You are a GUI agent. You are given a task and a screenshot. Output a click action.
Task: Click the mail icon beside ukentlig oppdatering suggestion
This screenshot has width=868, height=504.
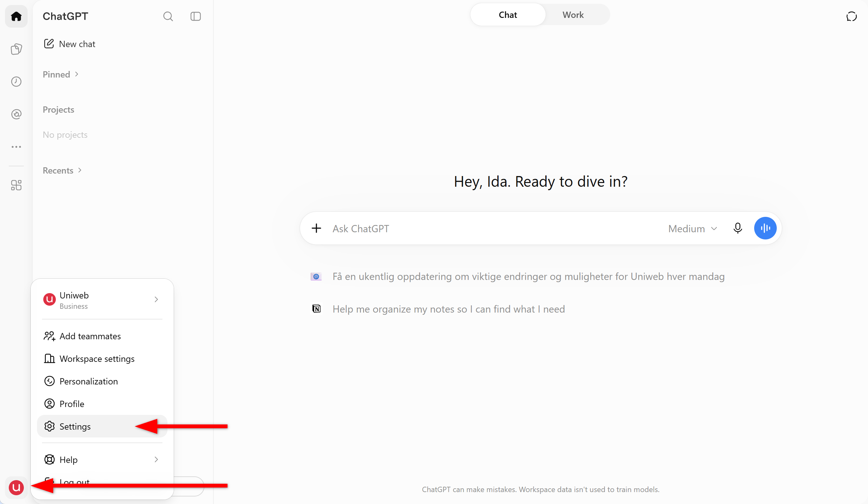pyautogui.click(x=316, y=276)
